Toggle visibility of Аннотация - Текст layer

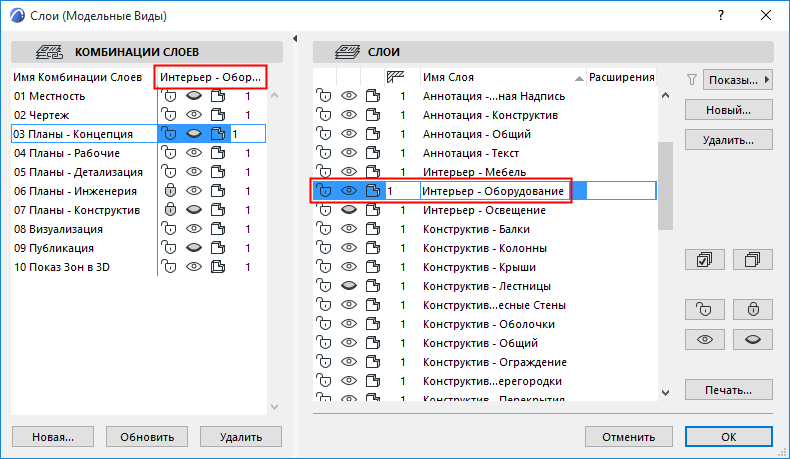click(x=349, y=152)
